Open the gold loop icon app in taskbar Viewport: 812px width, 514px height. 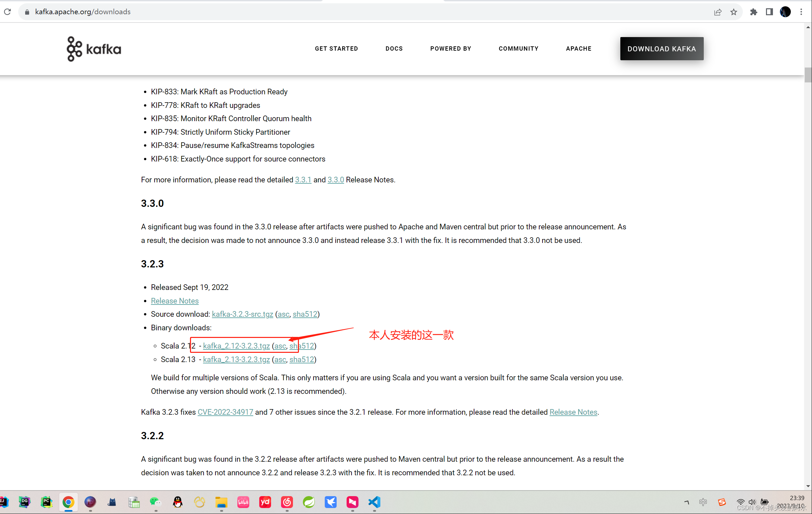(200, 502)
